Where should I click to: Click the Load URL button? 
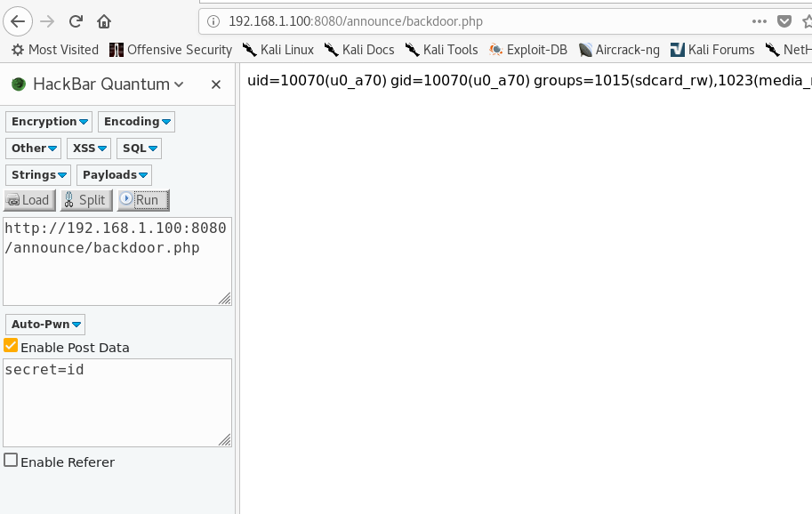click(x=29, y=200)
